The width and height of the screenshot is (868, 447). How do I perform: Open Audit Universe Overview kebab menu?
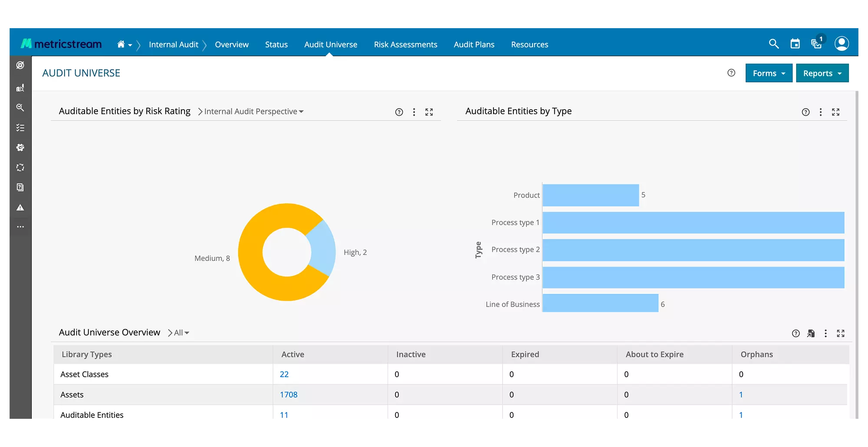point(826,333)
